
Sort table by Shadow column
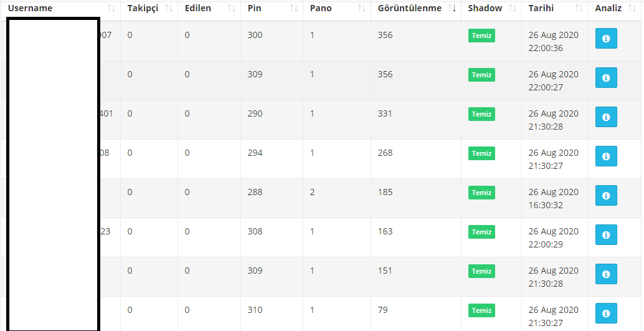pyautogui.click(x=491, y=8)
